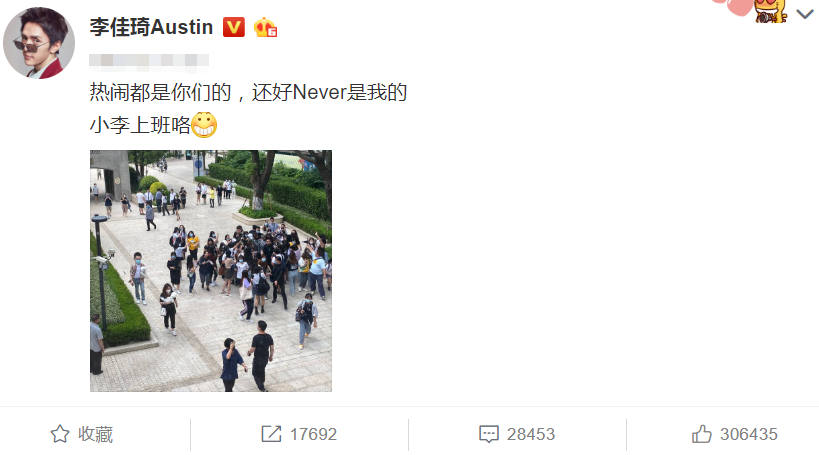Click the crown membership badge icon
The image size is (819, 455).
pos(265,27)
